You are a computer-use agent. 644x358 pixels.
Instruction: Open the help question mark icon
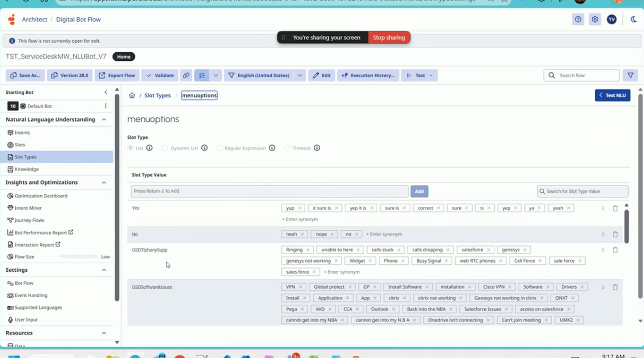[578, 20]
